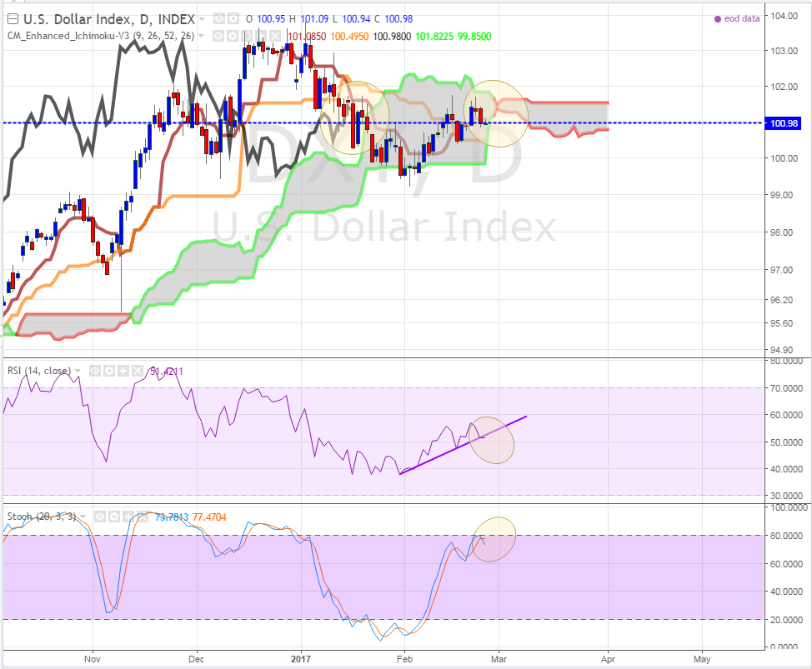Click the 94.90 price scale label
The width and height of the screenshot is (812, 669).
[x=782, y=350]
